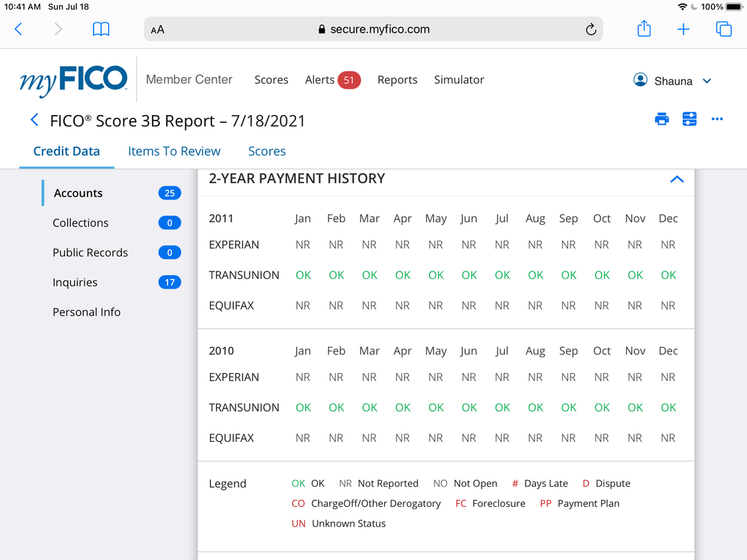Tap the Safari forward arrow
Image resolution: width=747 pixels, height=560 pixels.
[58, 29]
